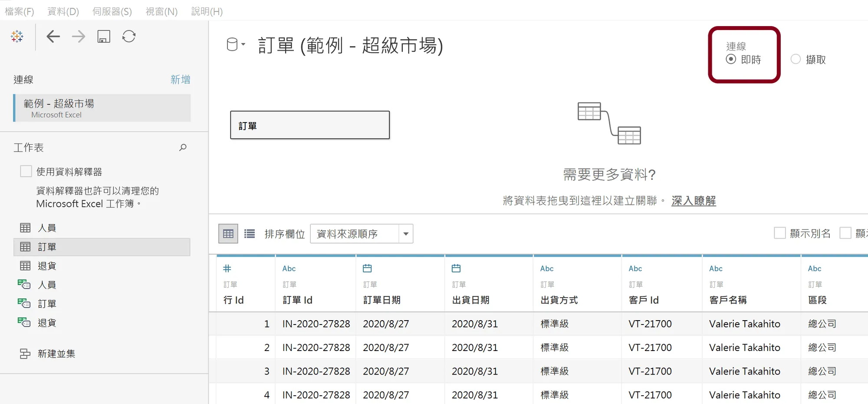Open the 說明(H) menu
Screen dimensions: 868x404
207,11
